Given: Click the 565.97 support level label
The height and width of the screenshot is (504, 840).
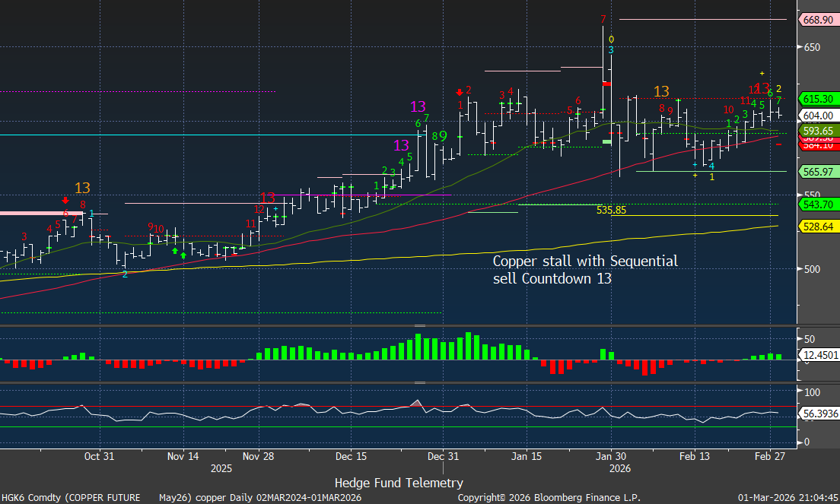Looking at the screenshot, I should tap(817, 172).
